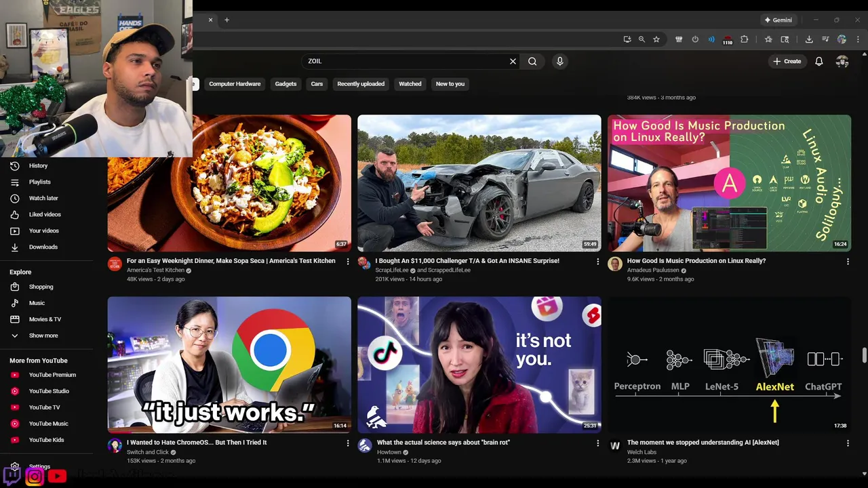Click the tab search icon in toolbar
The height and width of the screenshot is (488, 868).
coord(785,39)
